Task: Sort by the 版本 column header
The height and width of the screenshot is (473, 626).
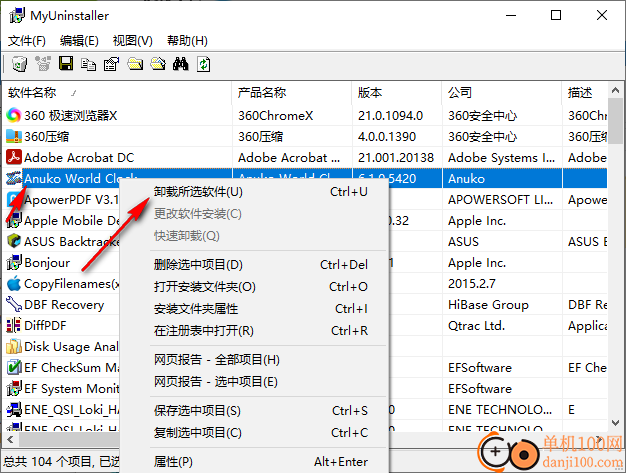Action: (x=397, y=93)
